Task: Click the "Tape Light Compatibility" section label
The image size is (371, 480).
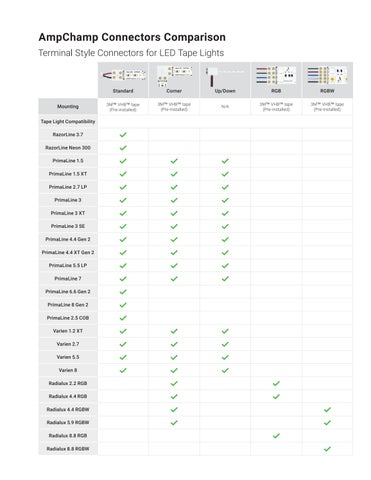Action: click(x=68, y=122)
